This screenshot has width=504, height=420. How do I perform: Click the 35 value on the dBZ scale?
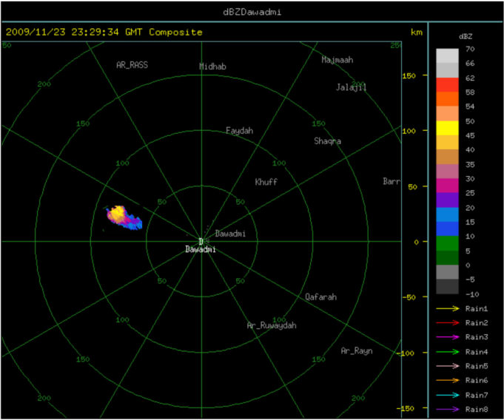[470, 165]
